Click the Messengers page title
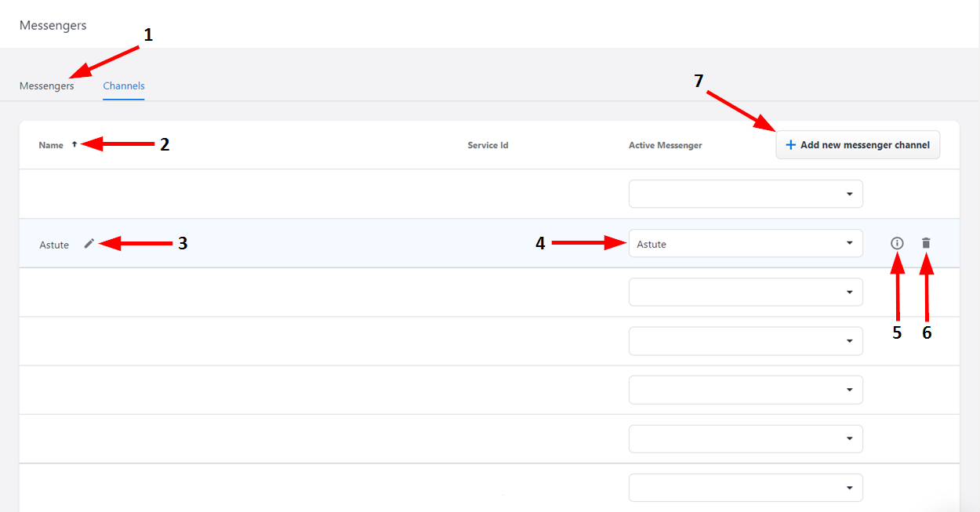This screenshot has height=512, width=980. [53, 25]
